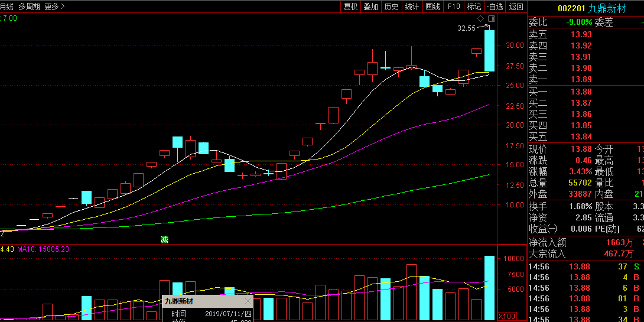The image size is (644, 322).
Task: Click the 返回 back button
Action: click(x=516, y=6)
